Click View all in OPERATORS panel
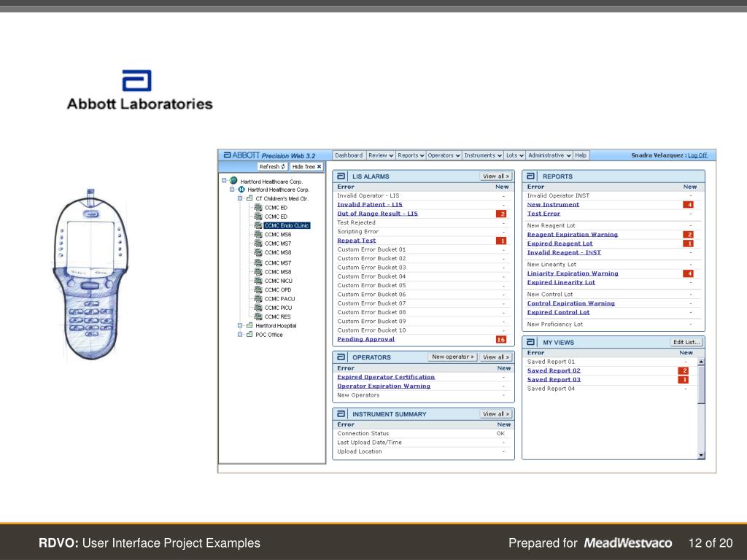 [x=496, y=357]
